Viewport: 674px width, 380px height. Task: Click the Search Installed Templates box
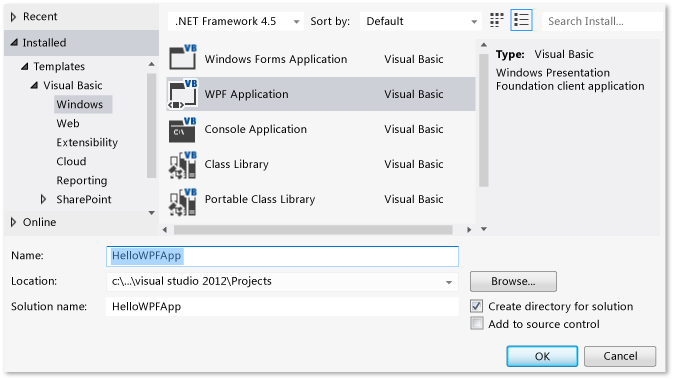(602, 21)
